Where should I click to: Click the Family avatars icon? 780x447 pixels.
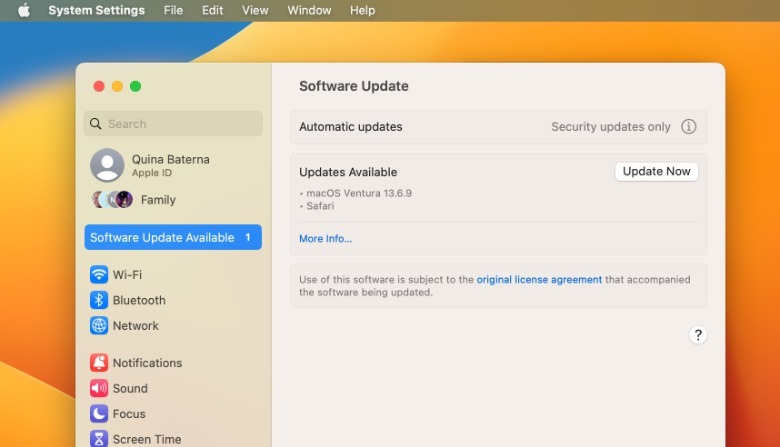click(x=112, y=199)
